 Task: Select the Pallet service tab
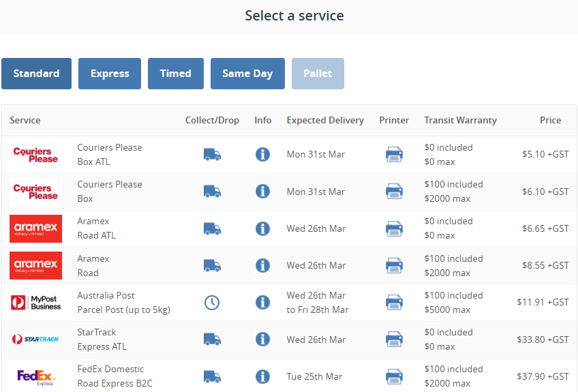pyautogui.click(x=318, y=74)
